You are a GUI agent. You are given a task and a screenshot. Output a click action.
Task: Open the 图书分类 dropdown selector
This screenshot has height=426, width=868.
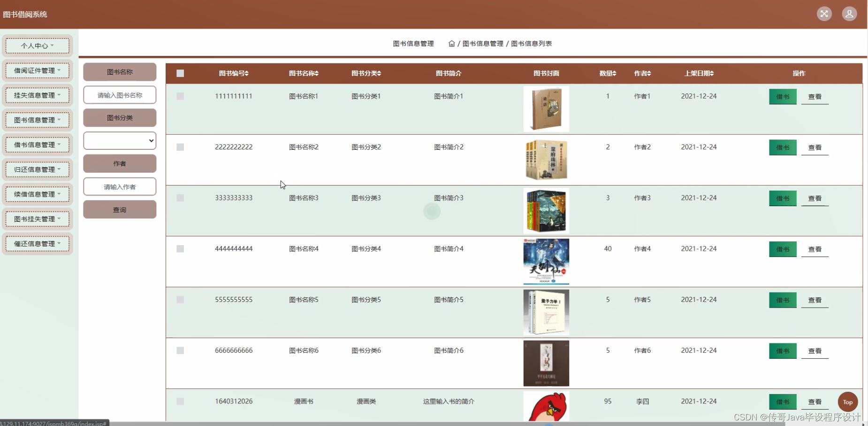(x=120, y=140)
